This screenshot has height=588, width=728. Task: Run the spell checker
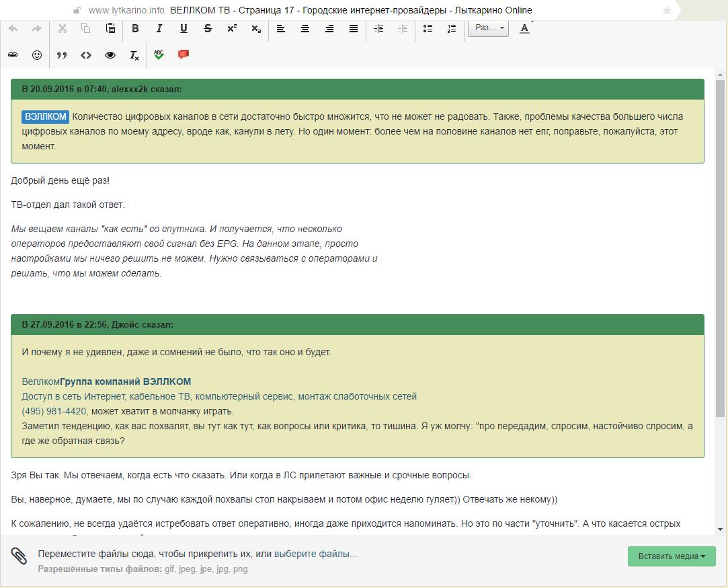[x=159, y=55]
